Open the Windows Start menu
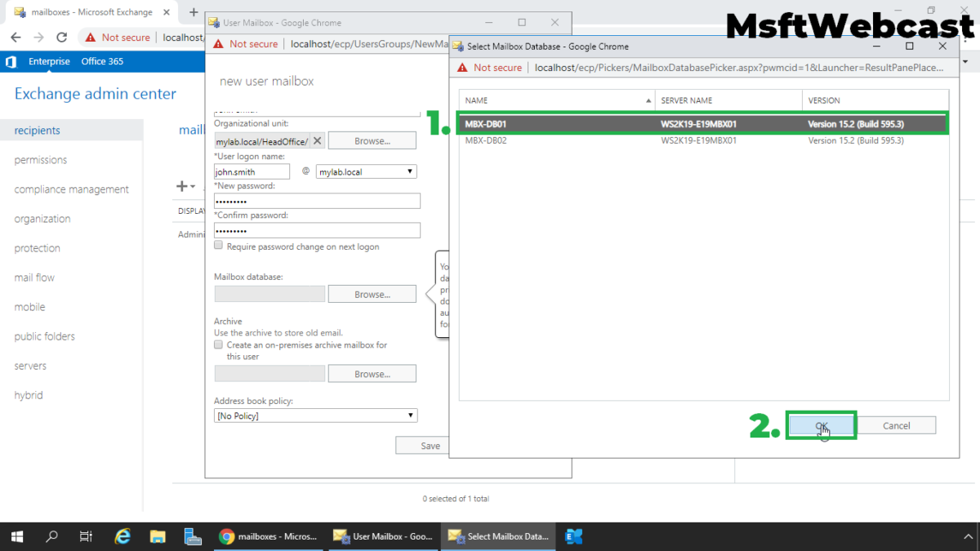Image resolution: width=980 pixels, height=551 pixels. coord(17,536)
